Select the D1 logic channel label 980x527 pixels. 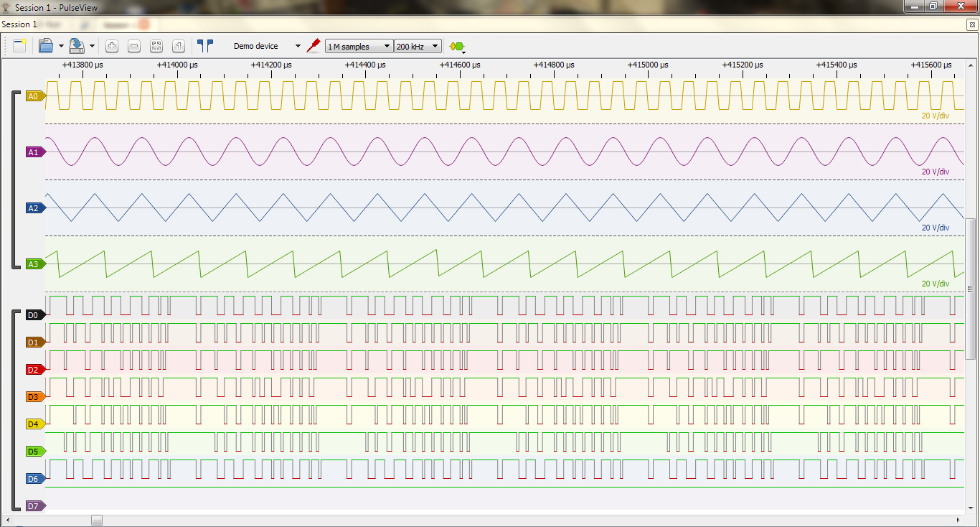tap(35, 342)
